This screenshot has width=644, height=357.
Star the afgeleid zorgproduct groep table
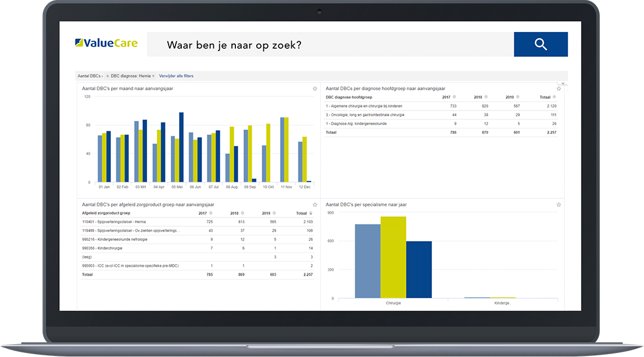315,205
